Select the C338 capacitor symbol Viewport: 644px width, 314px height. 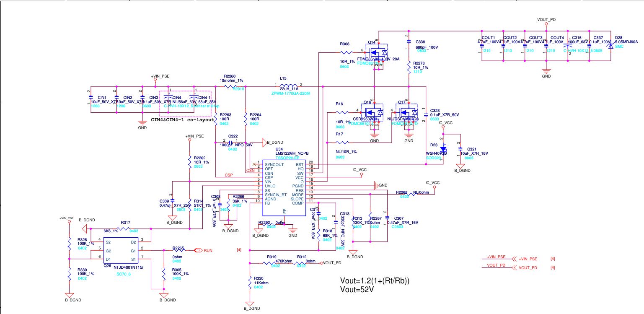click(x=409, y=42)
